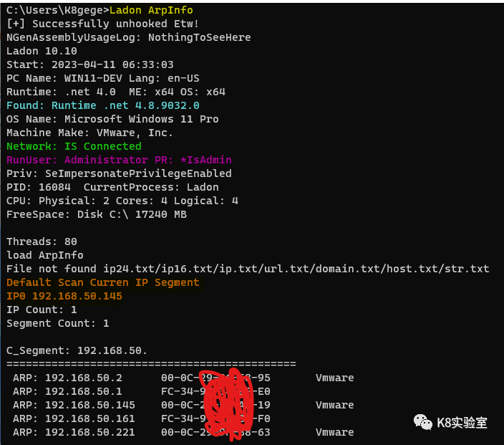The width and height of the screenshot is (504, 445).
Task: Click "OS Name: Microsoft Windows 11 Pro"
Action: coord(112,119)
